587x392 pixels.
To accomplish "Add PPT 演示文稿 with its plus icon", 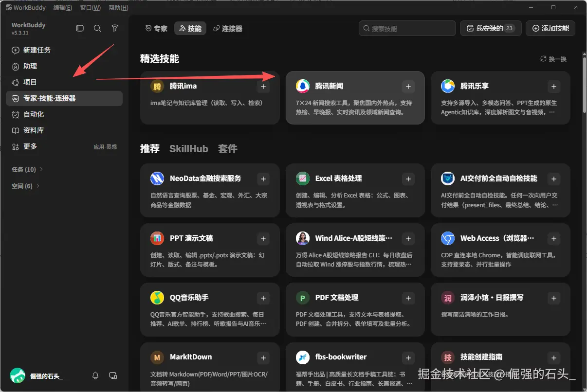I will [263, 239].
